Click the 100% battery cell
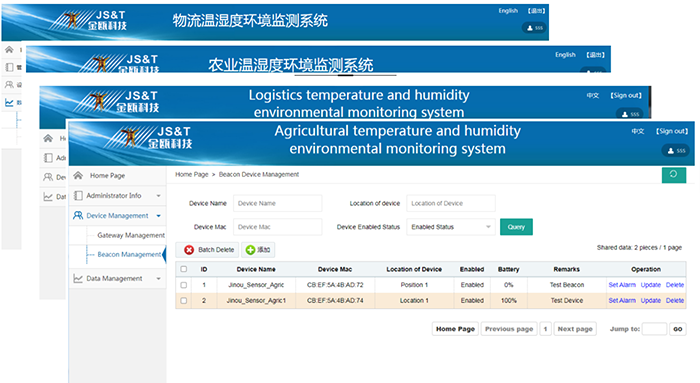The image size is (700, 383). pos(508,300)
